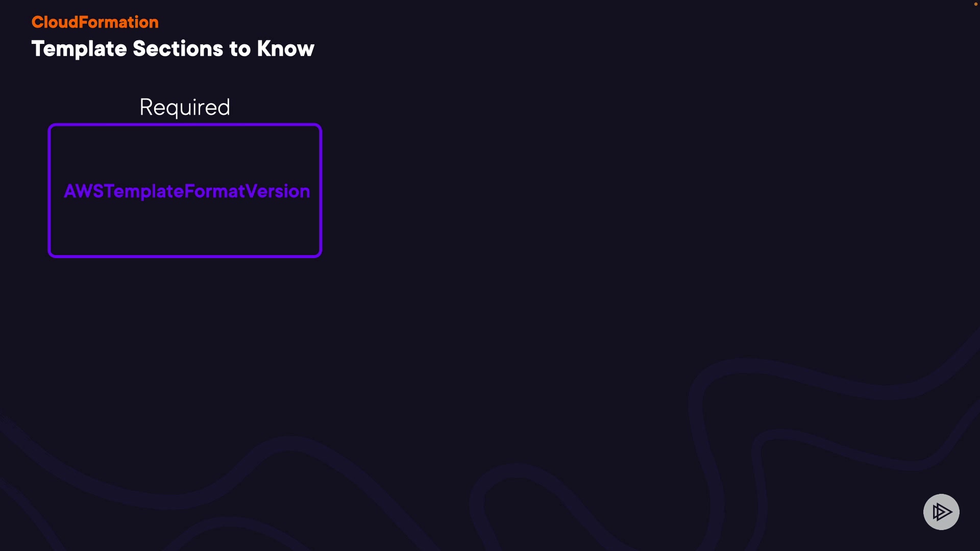Click the word Sections in the slide title
The height and width of the screenshot is (551, 980).
click(x=178, y=49)
